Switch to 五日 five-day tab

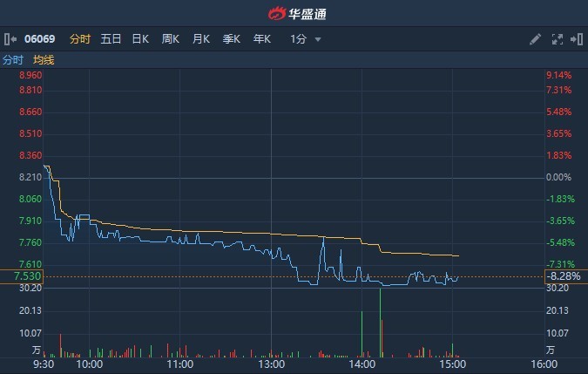(x=111, y=39)
